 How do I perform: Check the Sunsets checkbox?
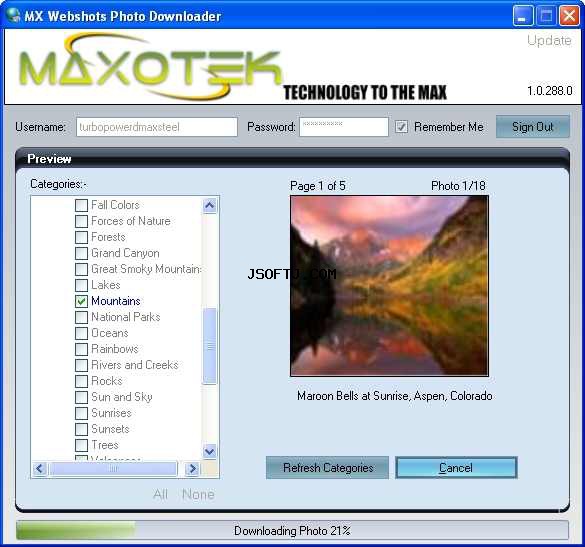tap(81, 429)
